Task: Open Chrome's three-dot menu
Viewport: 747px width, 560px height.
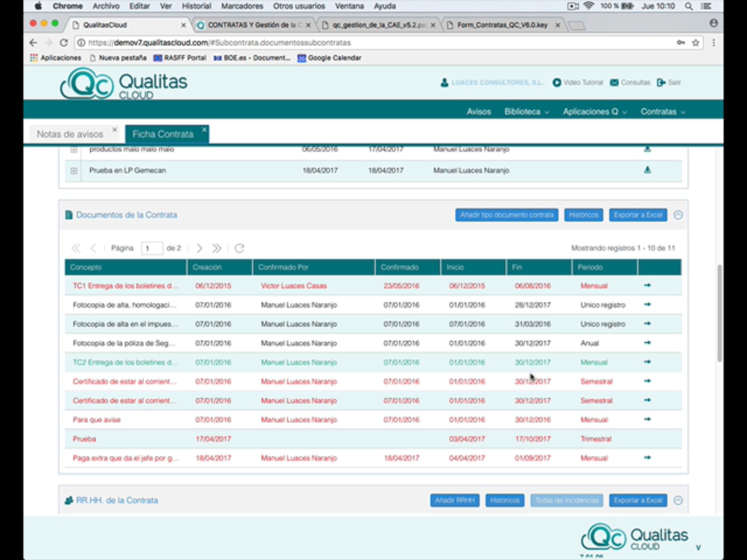Action: [714, 43]
